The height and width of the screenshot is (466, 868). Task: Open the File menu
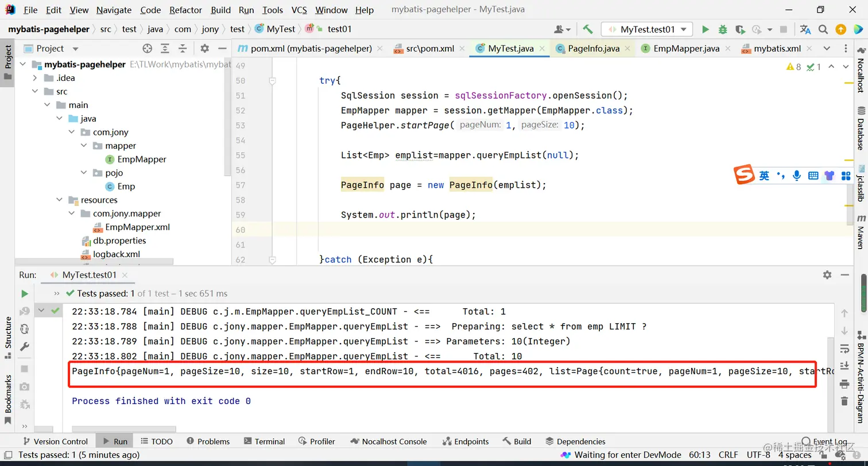[30, 10]
